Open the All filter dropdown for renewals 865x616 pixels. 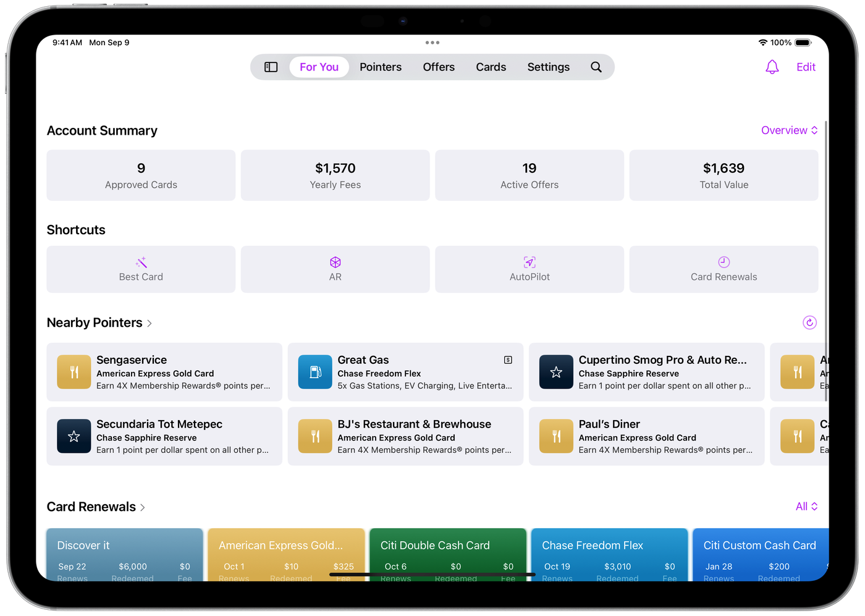[807, 507]
